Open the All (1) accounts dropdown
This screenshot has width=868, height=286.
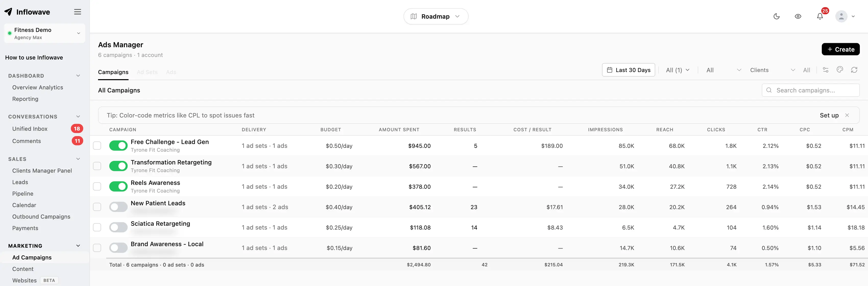pyautogui.click(x=678, y=70)
